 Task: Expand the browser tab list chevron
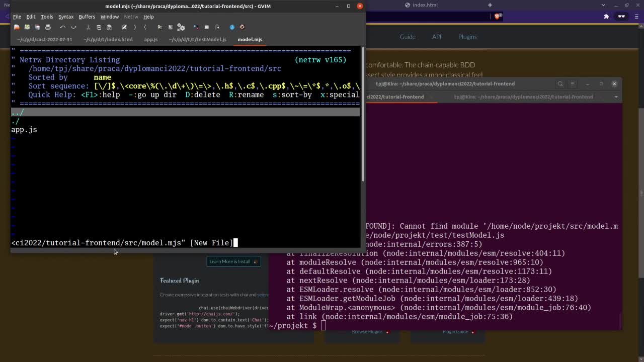603,5
